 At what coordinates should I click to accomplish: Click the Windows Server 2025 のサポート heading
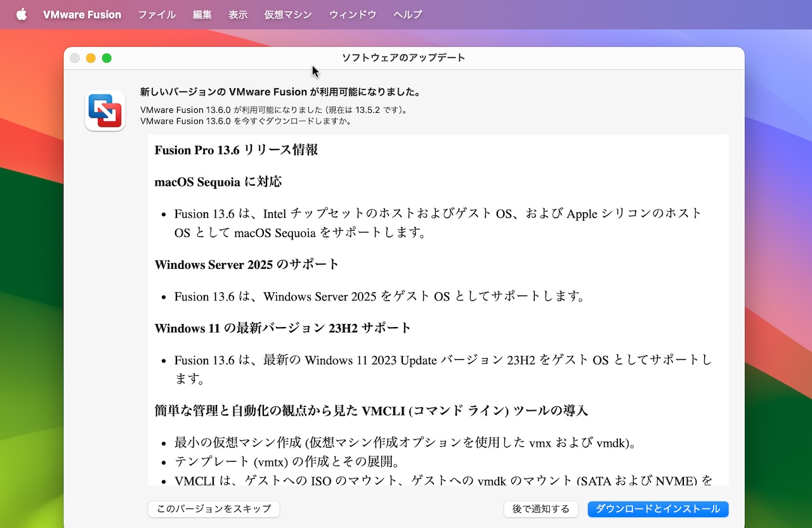point(246,265)
